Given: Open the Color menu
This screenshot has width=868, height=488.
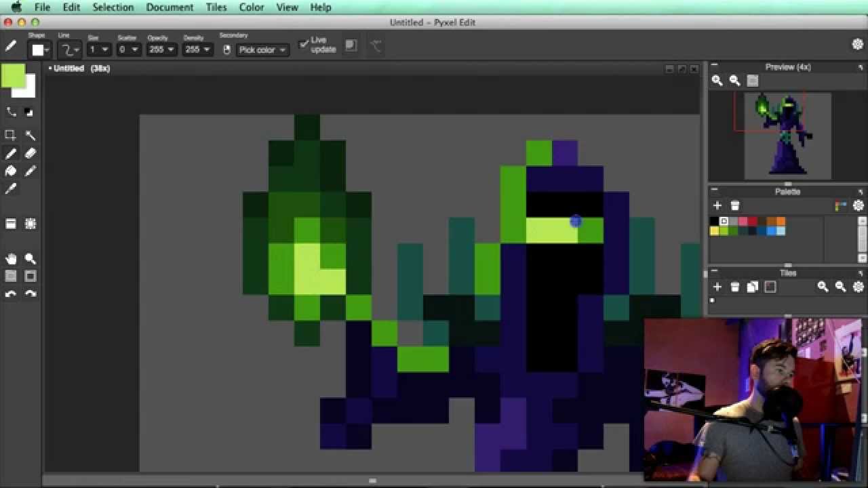Looking at the screenshot, I should coord(252,7).
